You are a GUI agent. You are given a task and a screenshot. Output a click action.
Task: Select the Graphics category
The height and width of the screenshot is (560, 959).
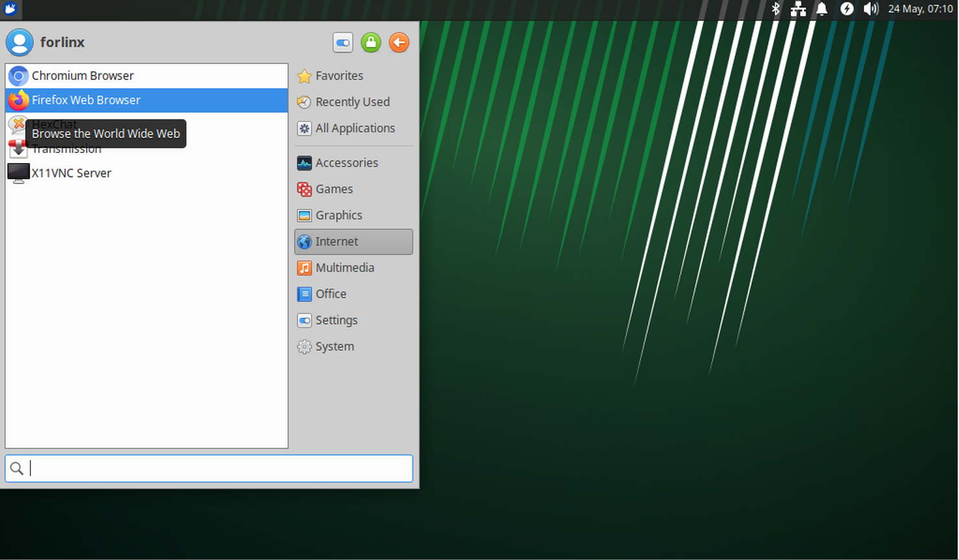coord(353,215)
